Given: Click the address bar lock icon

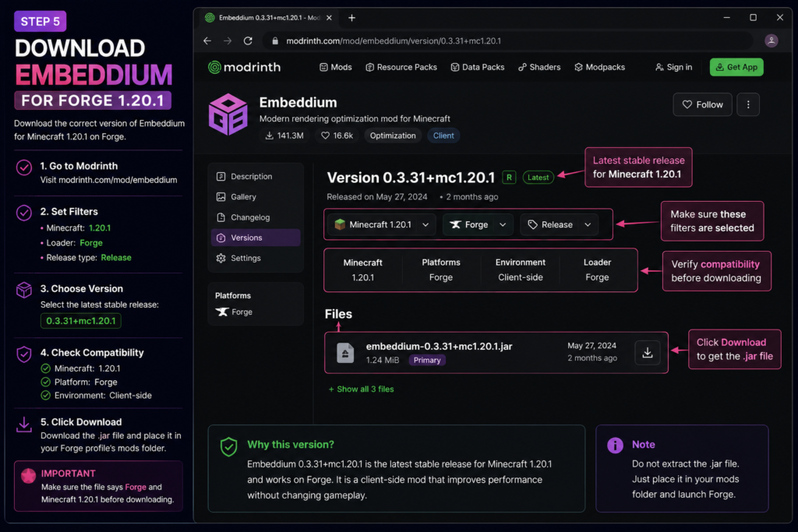Looking at the screenshot, I should 275,41.
